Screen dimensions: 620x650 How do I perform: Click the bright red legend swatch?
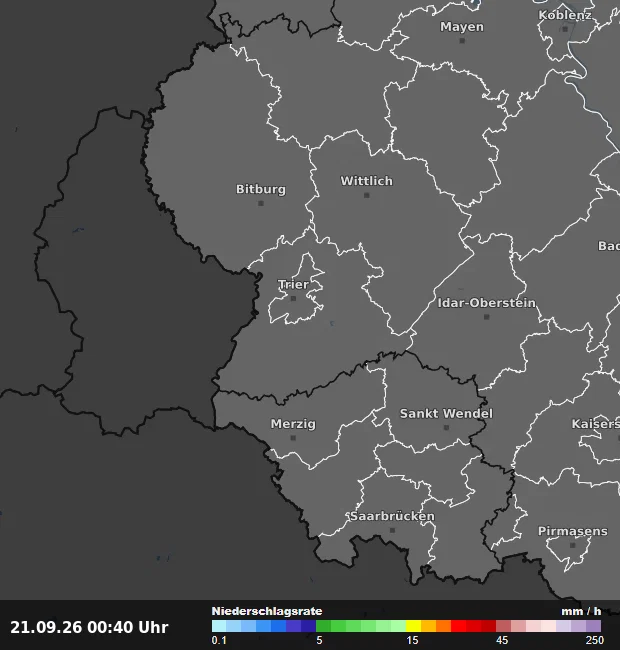[x=458, y=626]
